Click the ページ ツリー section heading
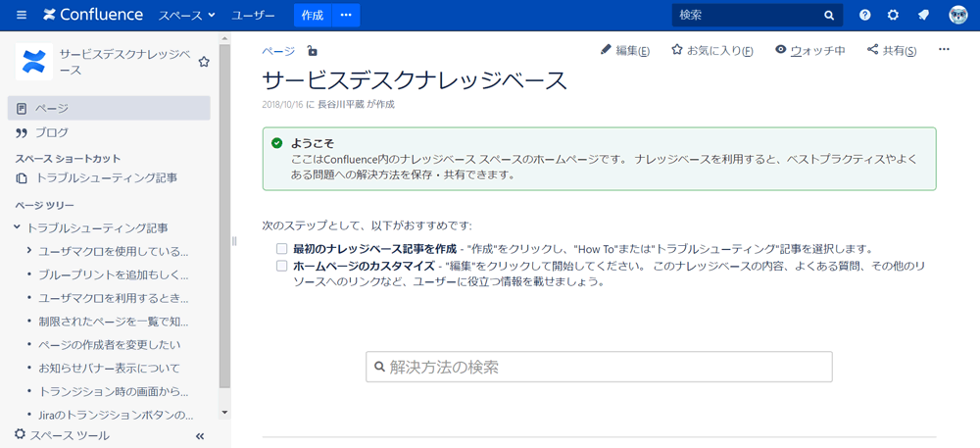This screenshot has height=448, width=980. tap(45, 205)
